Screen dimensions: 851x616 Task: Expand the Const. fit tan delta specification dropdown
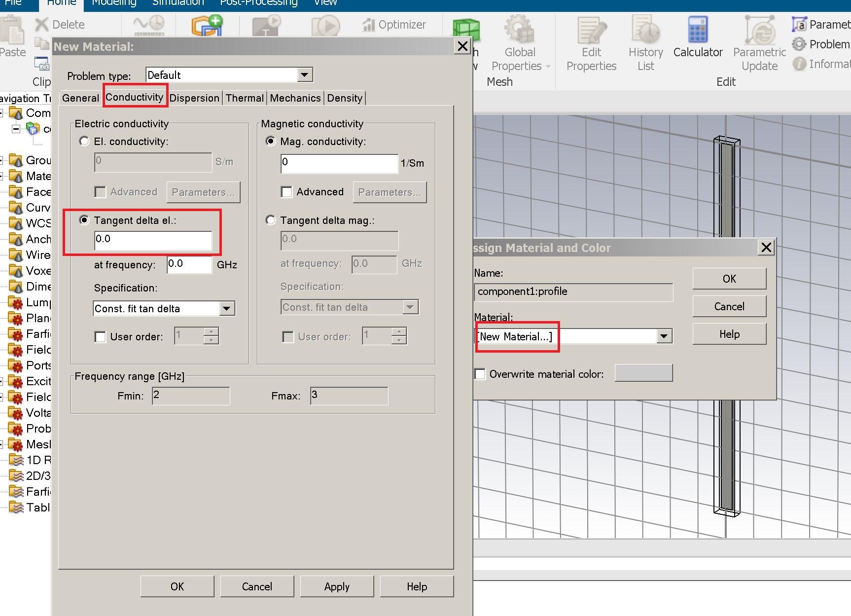click(226, 309)
